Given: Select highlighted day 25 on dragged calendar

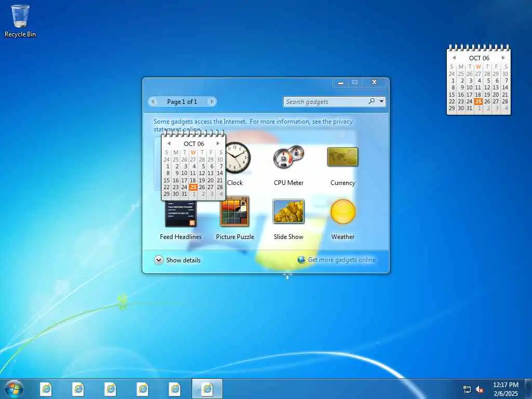Looking at the screenshot, I should coord(193,187).
